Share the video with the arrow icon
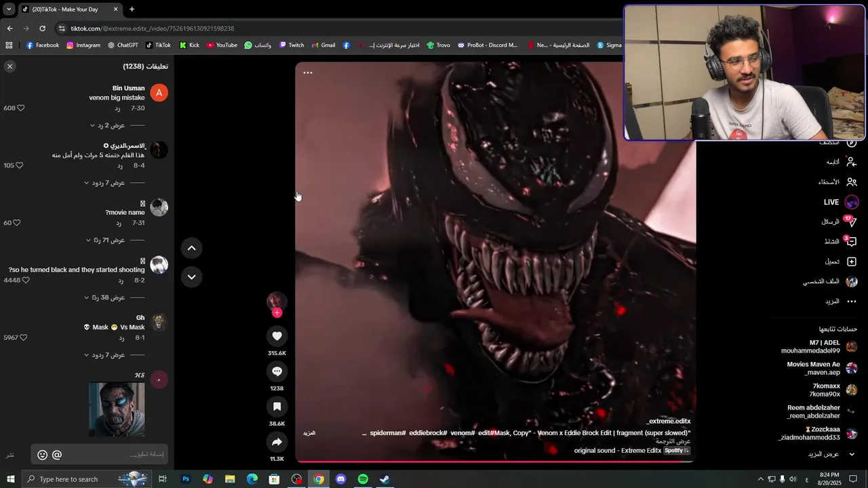This screenshot has height=488, width=868. tap(277, 442)
